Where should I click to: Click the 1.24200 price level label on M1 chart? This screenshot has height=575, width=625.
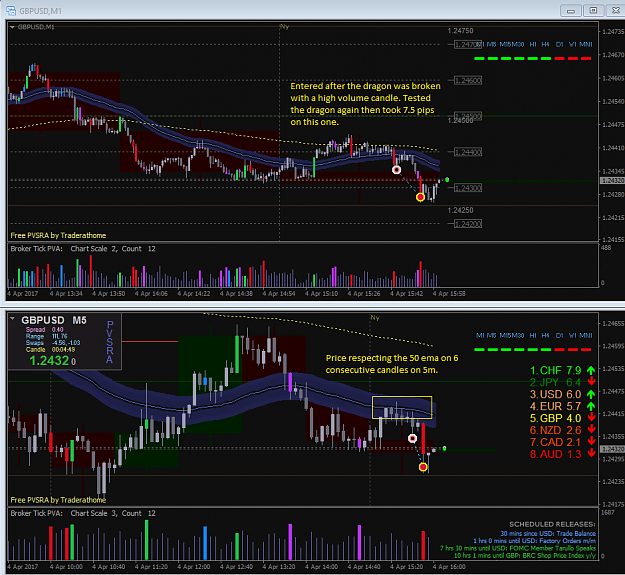pos(468,224)
